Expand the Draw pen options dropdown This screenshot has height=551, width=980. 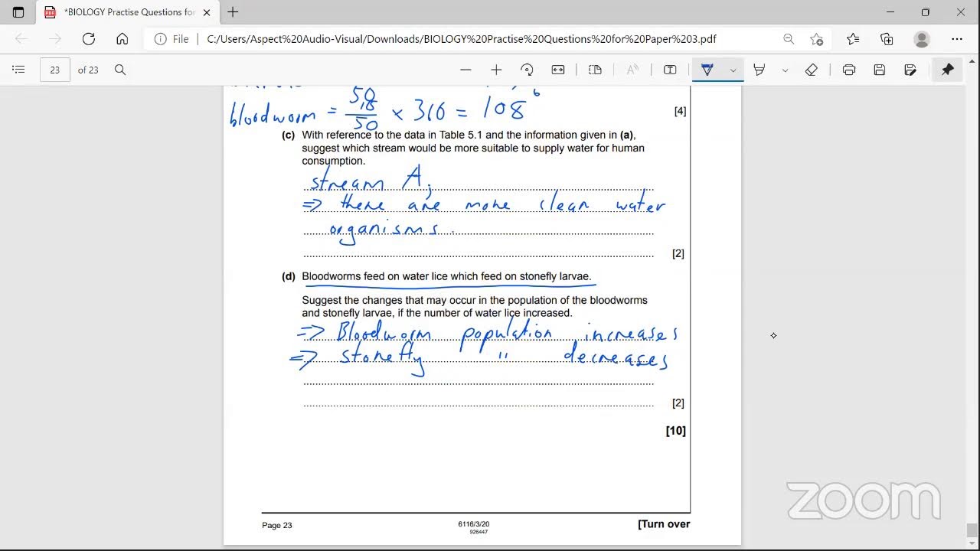tap(733, 70)
